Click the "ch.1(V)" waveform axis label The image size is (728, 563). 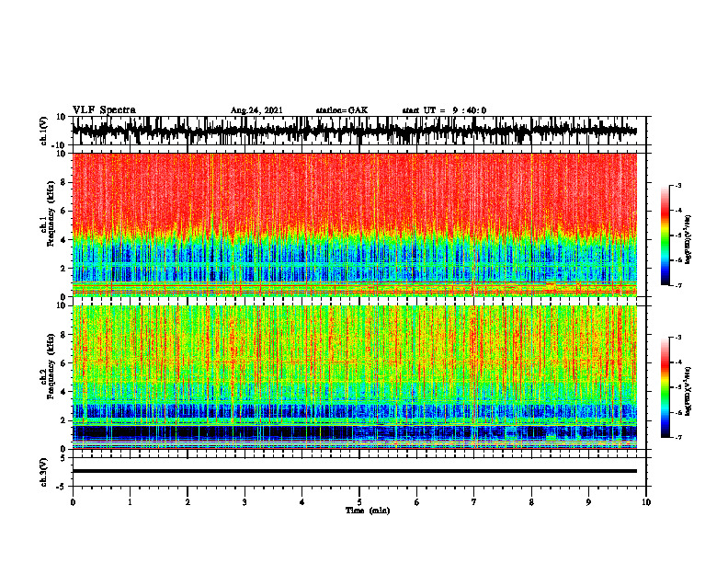click(44, 131)
